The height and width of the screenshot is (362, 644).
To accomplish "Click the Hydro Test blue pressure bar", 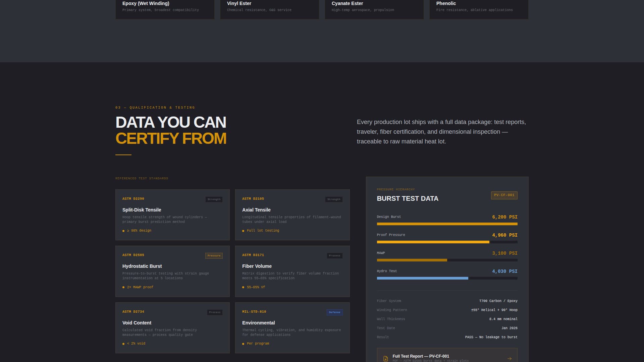I will 422,278.
